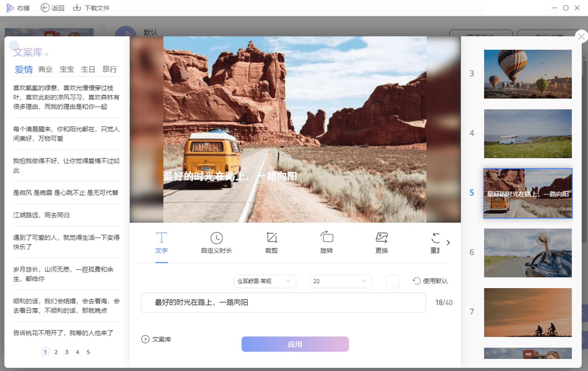Select the text starting 我怕我做得不好
Screen dimensions: 588x371
[x=66, y=165]
